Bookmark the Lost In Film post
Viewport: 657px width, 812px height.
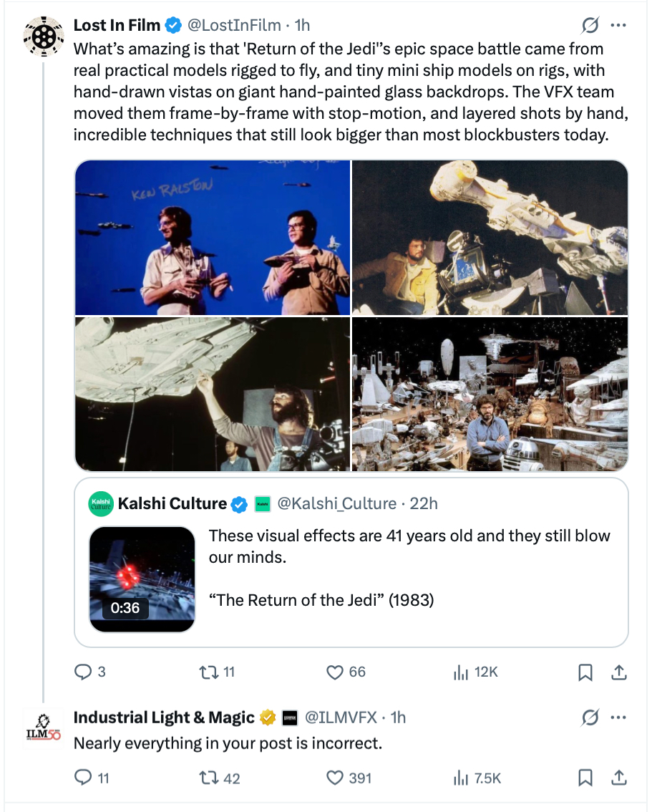coord(585,672)
